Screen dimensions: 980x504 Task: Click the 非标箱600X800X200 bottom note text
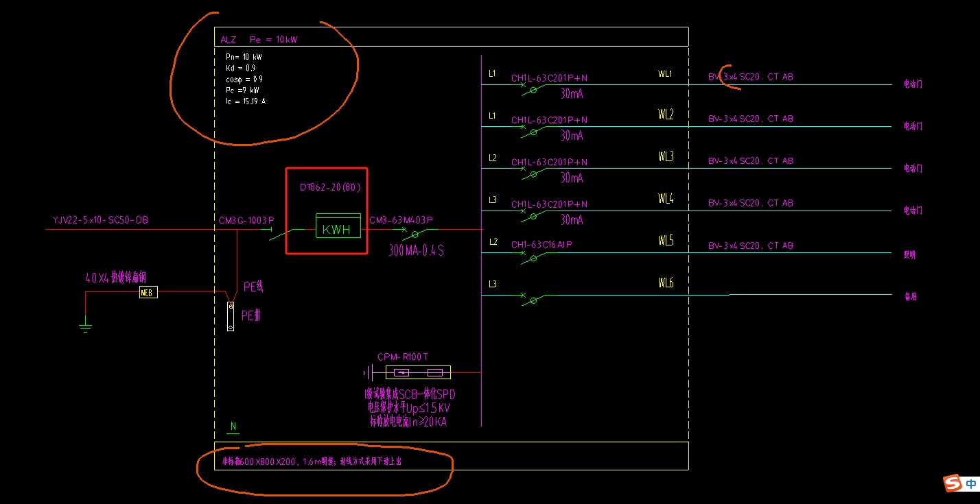pos(312,461)
